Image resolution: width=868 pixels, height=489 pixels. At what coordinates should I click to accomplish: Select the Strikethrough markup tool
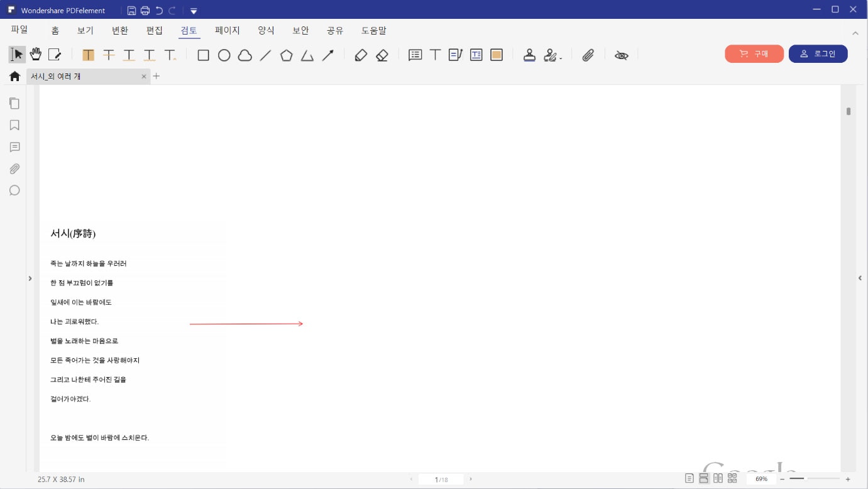(109, 55)
